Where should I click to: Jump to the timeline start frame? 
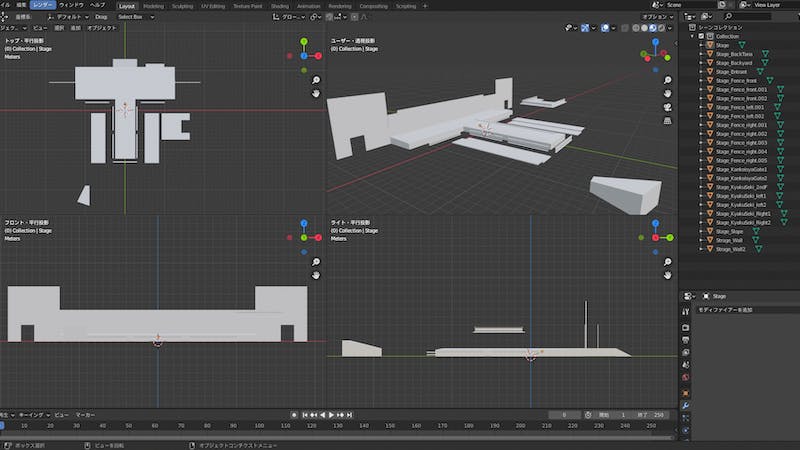(304, 414)
